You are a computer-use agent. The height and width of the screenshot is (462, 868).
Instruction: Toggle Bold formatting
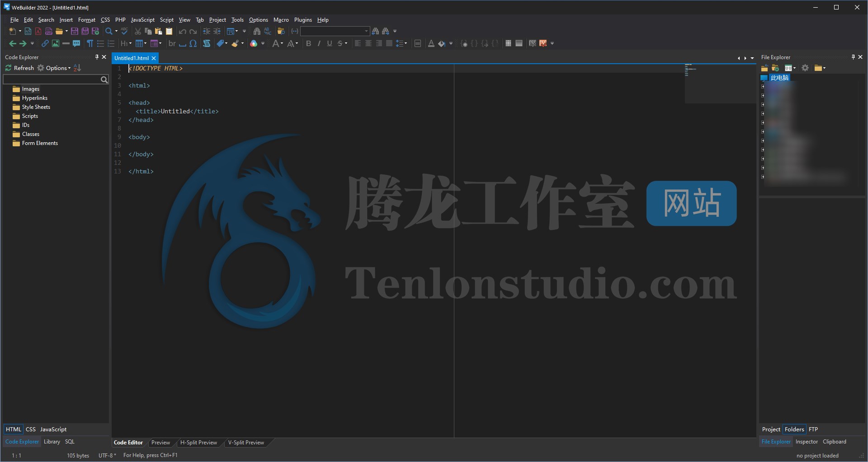tap(309, 43)
